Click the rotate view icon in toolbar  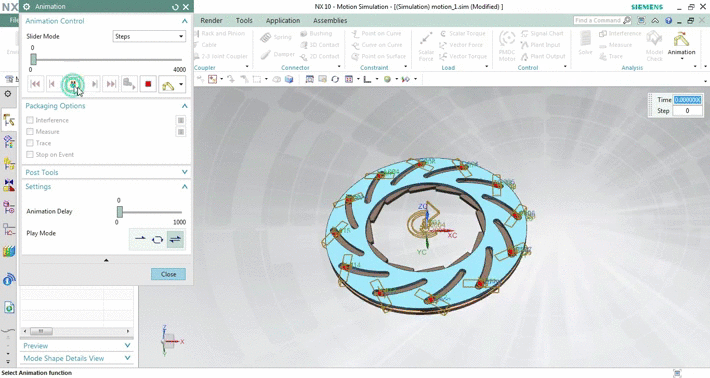pyautogui.click(x=335, y=79)
